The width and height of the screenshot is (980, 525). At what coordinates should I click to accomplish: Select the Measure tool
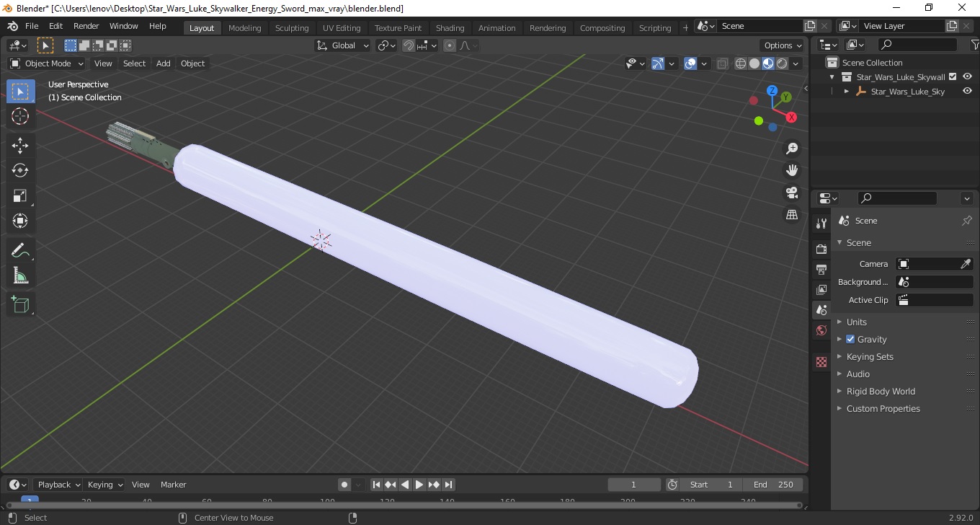coord(20,275)
